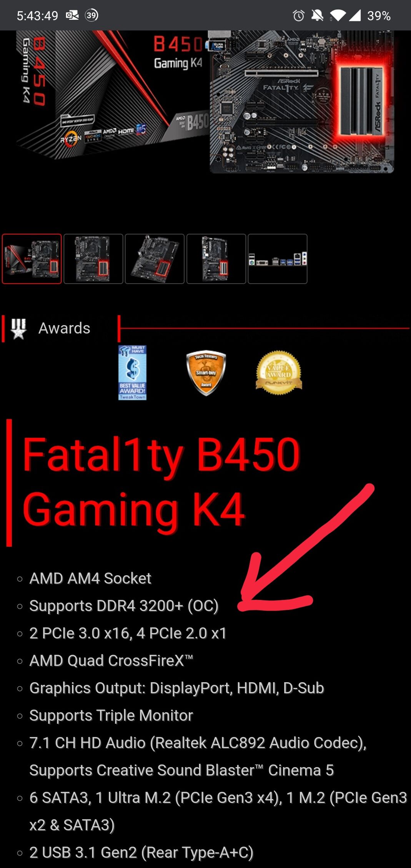Tap the AMD Quad CrossFireX spec line
The height and width of the screenshot is (868, 411).
click(x=111, y=661)
